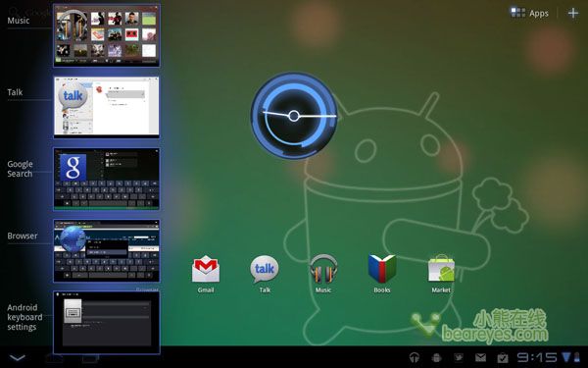
Task: Open the Gmail app icon
Action: tap(206, 274)
